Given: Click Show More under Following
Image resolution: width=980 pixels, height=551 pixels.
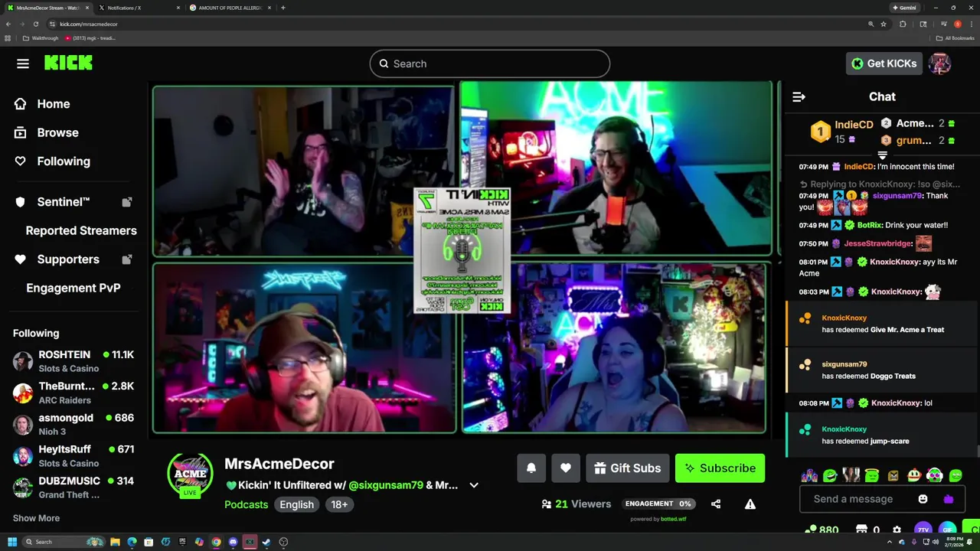Looking at the screenshot, I should click(36, 518).
